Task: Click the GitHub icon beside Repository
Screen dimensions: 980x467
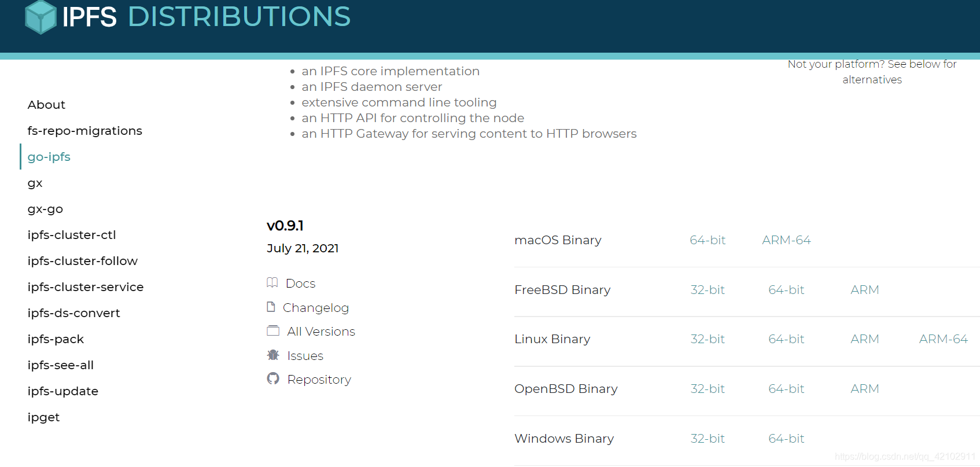Action: tap(273, 378)
